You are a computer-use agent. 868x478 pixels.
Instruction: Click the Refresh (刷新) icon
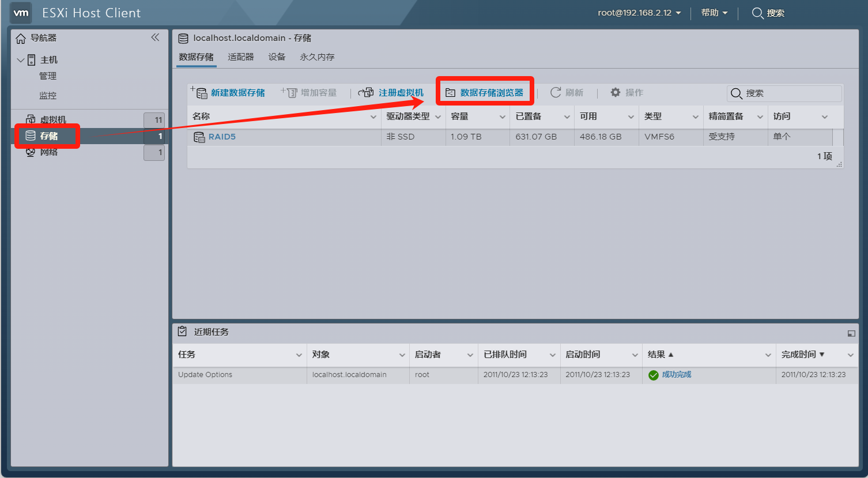pos(556,93)
